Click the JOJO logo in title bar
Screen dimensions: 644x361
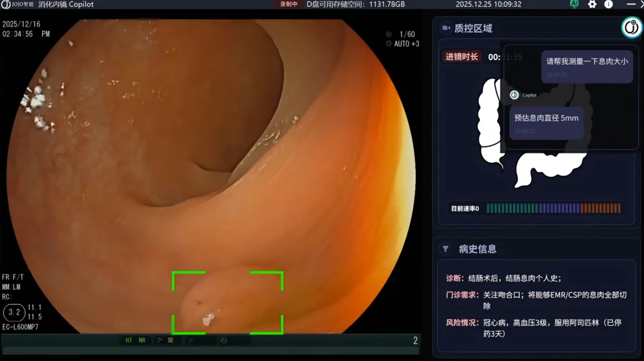[6, 4]
